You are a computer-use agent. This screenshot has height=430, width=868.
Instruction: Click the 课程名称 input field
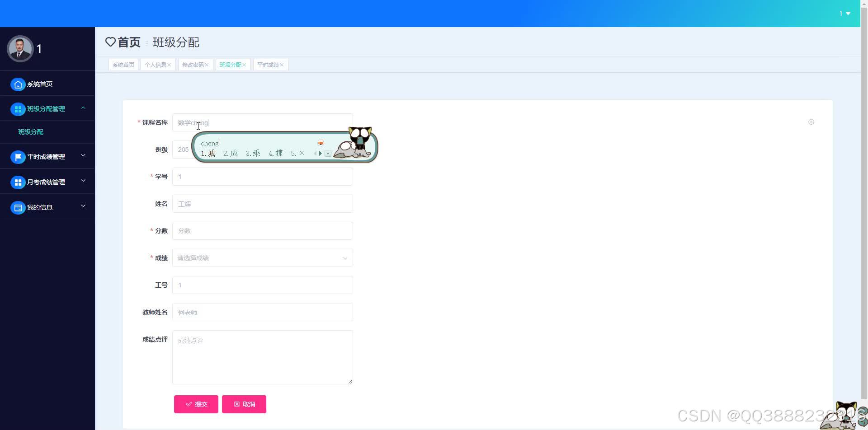click(262, 122)
